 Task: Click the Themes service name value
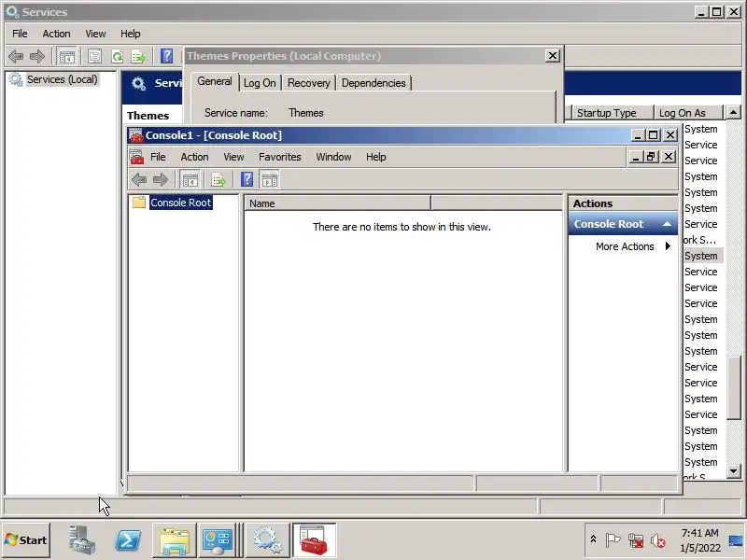click(306, 113)
